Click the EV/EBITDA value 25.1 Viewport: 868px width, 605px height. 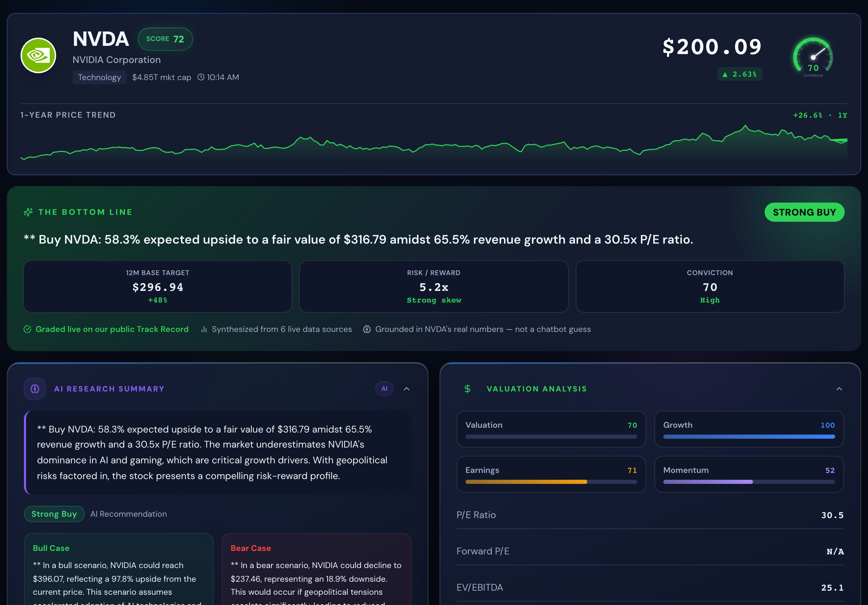(832, 588)
